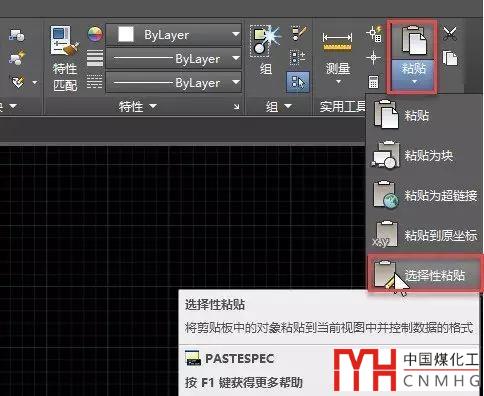Click the ID Point crosshair icon

(373, 58)
